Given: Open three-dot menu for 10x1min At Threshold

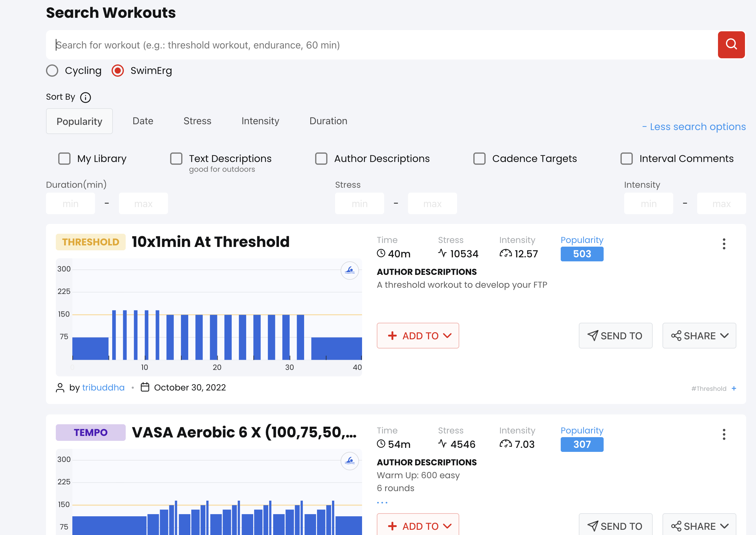Looking at the screenshot, I should click(724, 244).
